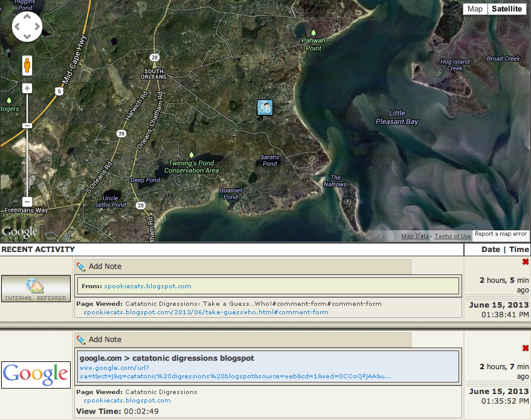Screen dimensions: 531x420
Task: Click the Time column header
Action: point(519,250)
